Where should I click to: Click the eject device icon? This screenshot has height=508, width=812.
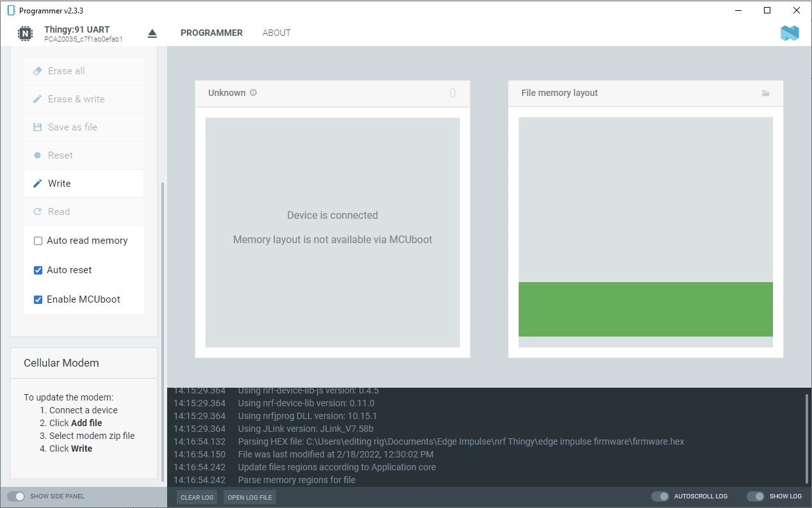click(152, 33)
